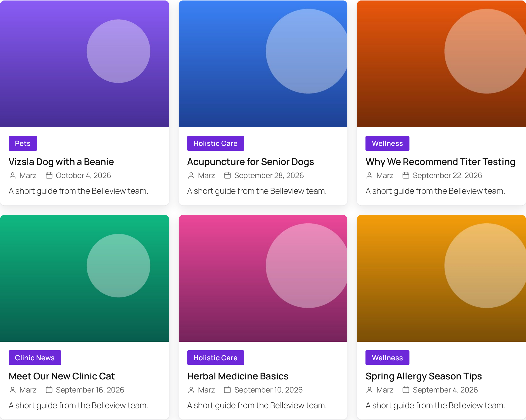The image size is (526, 420).
Task: Select Holistic Care tag on Herbal Medicine card
Action: click(216, 358)
